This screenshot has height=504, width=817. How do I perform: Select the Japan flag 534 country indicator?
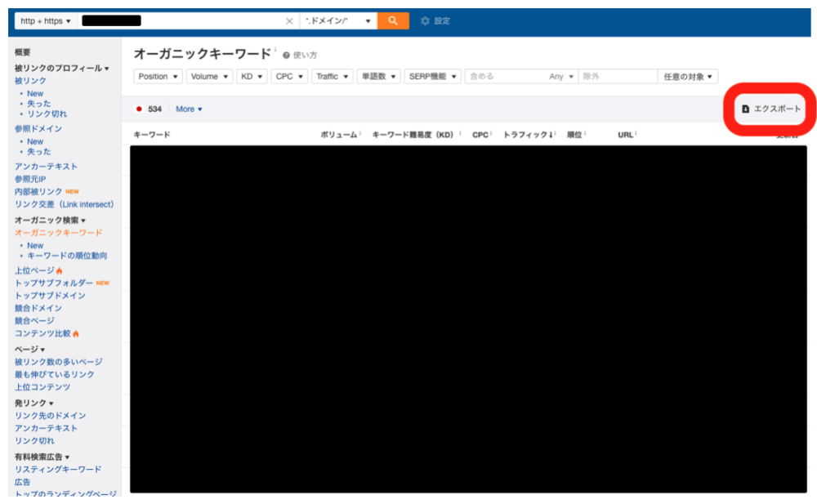tap(149, 109)
